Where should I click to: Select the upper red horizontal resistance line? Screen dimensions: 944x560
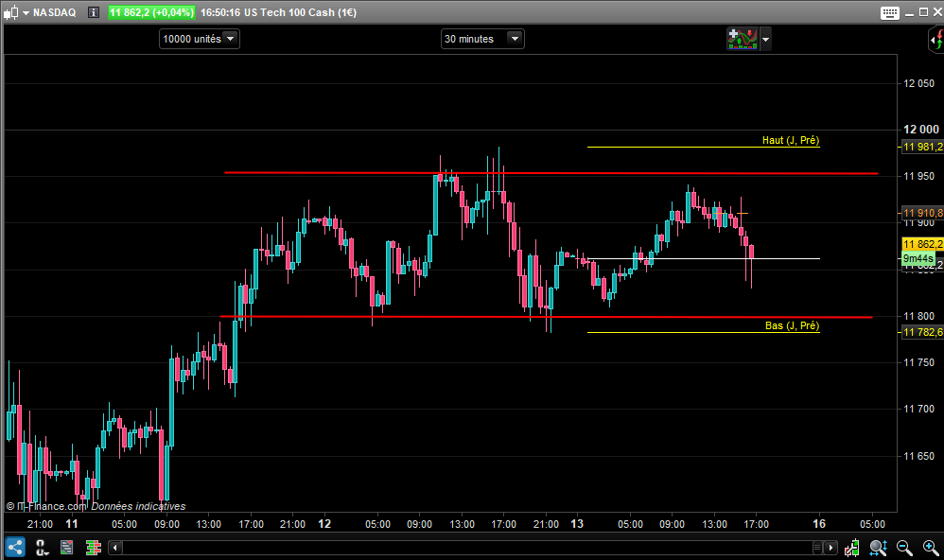(551, 173)
